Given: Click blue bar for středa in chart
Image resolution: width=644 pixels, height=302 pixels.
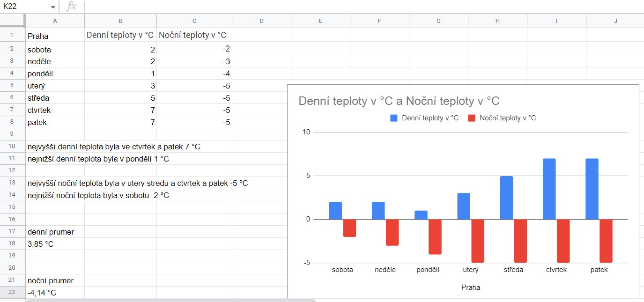Looking at the screenshot, I should (x=506, y=198).
